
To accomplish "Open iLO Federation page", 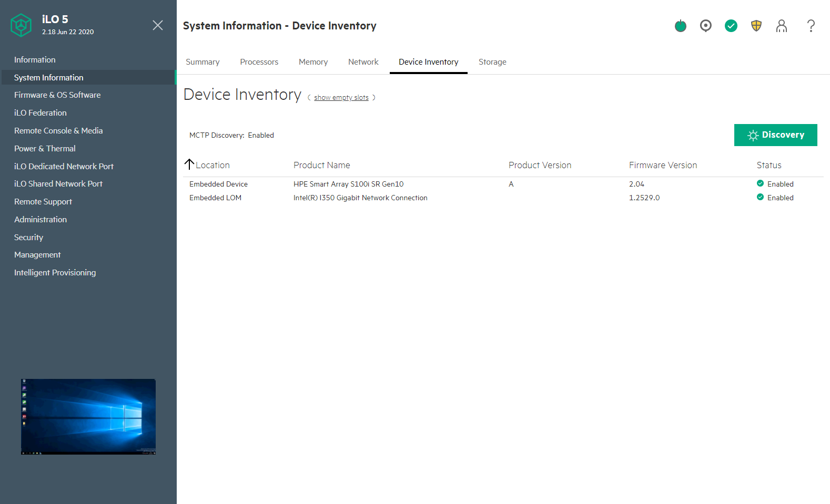I will pyautogui.click(x=41, y=113).
